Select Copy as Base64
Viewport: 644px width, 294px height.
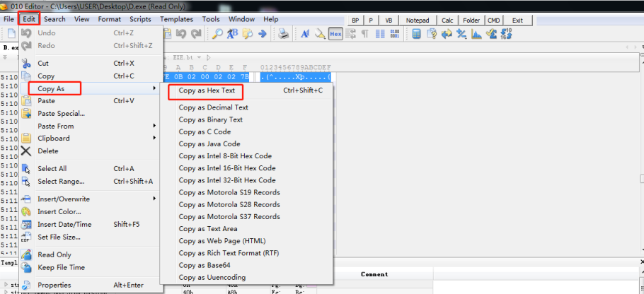(246, 265)
